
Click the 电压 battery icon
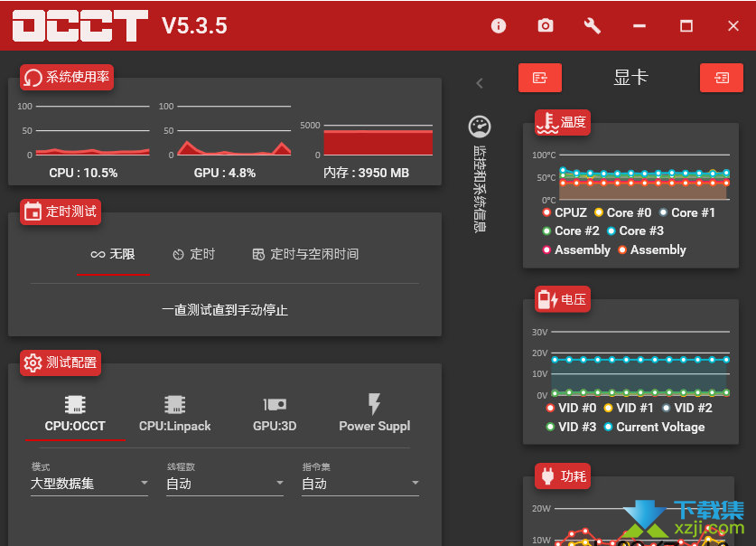547,299
